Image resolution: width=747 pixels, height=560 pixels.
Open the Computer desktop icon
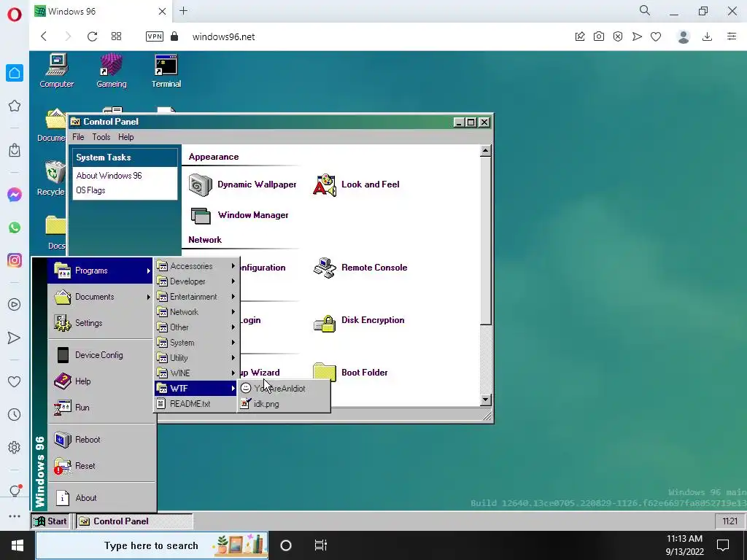[x=57, y=71]
